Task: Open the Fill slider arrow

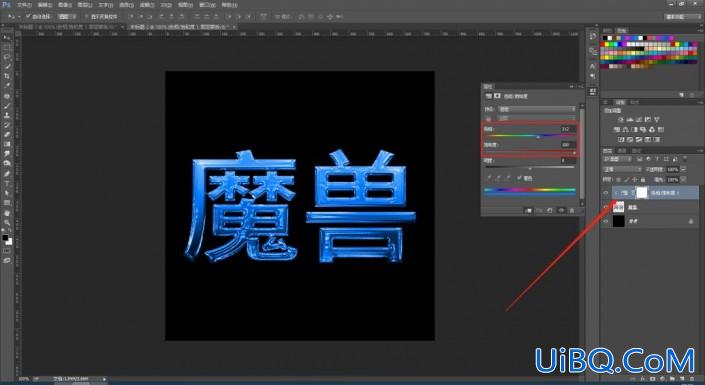Action: coord(683,179)
